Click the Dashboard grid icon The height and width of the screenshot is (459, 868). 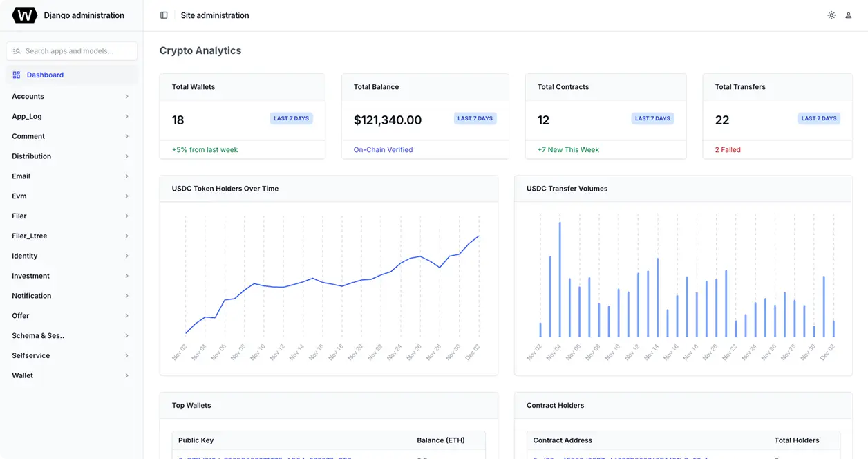point(17,75)
